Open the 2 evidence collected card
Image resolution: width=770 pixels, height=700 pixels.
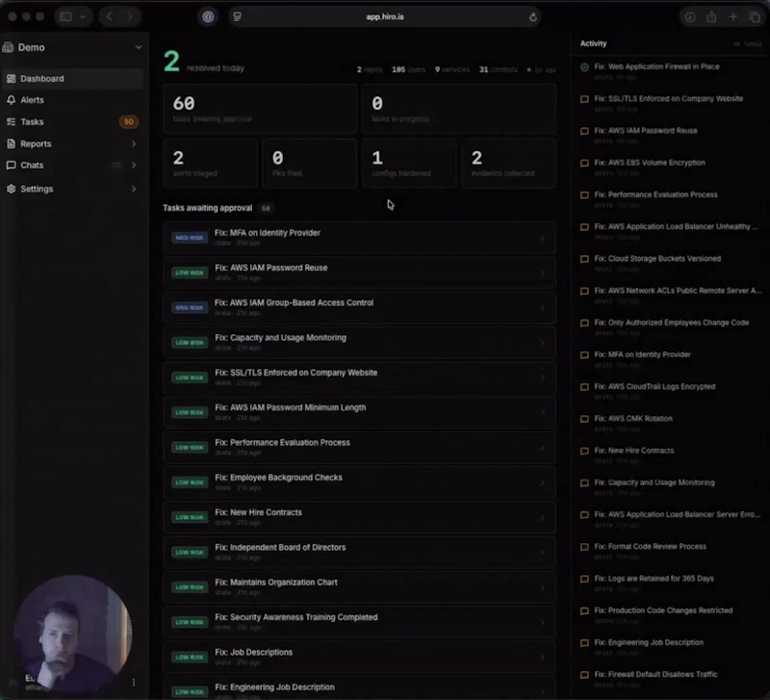click(509, 163)
